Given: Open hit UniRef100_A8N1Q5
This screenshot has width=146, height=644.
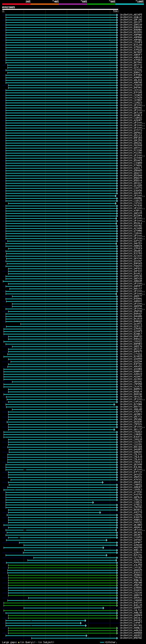Looking at the screenshot, I should [131, 281].
